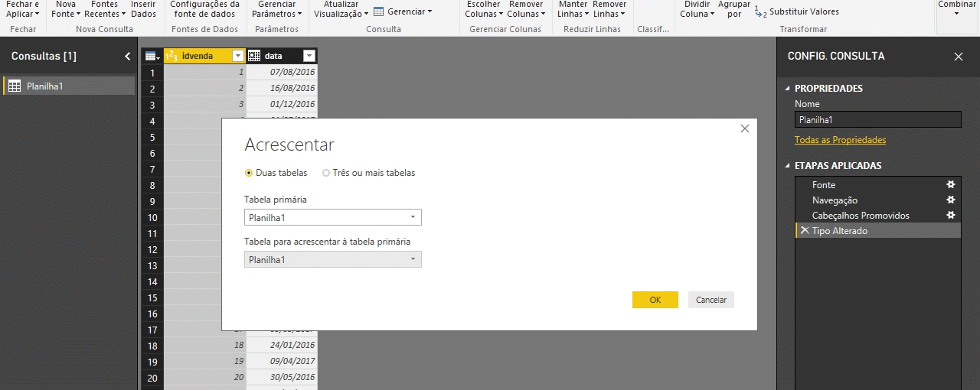Click the cell with date 16/08/2016
Viewport: 980px width, 390px height.
[282, 88]
